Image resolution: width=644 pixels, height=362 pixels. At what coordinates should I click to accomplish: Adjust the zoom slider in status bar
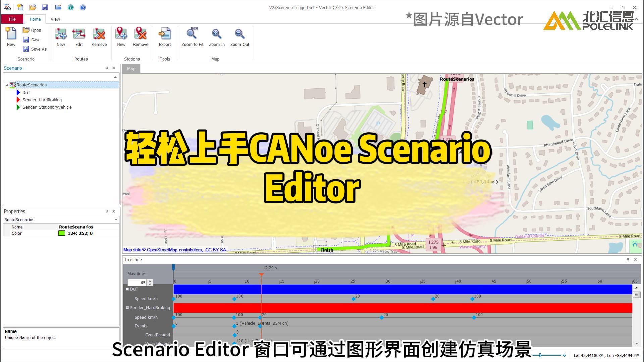540,355
